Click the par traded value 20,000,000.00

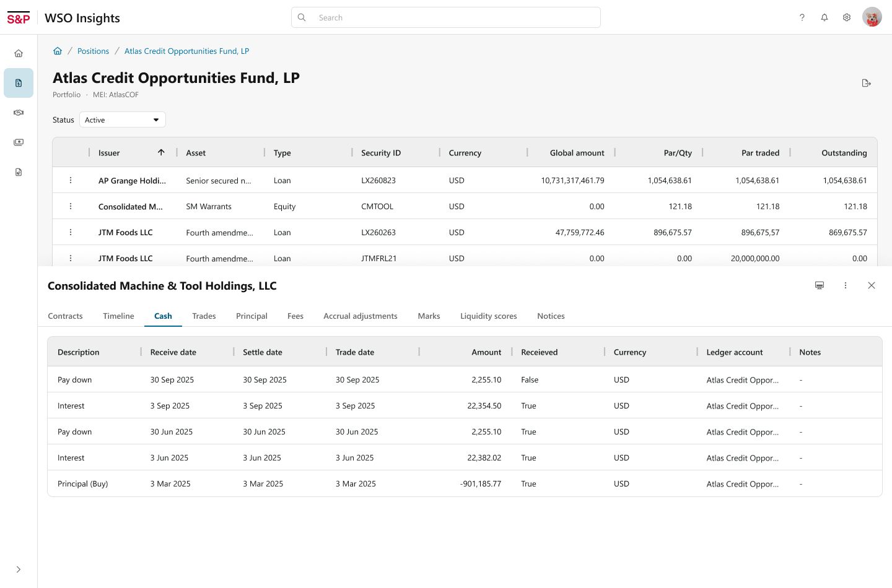click(x=755, y=259)
